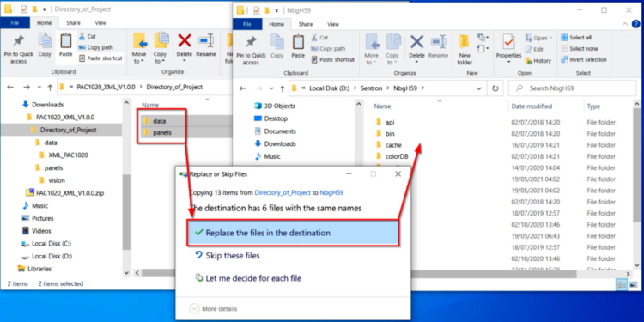This screenshot has height=322, width=644.
Task: Click Cut in NbgH59 window ribbon
Action: click(319, 38)
